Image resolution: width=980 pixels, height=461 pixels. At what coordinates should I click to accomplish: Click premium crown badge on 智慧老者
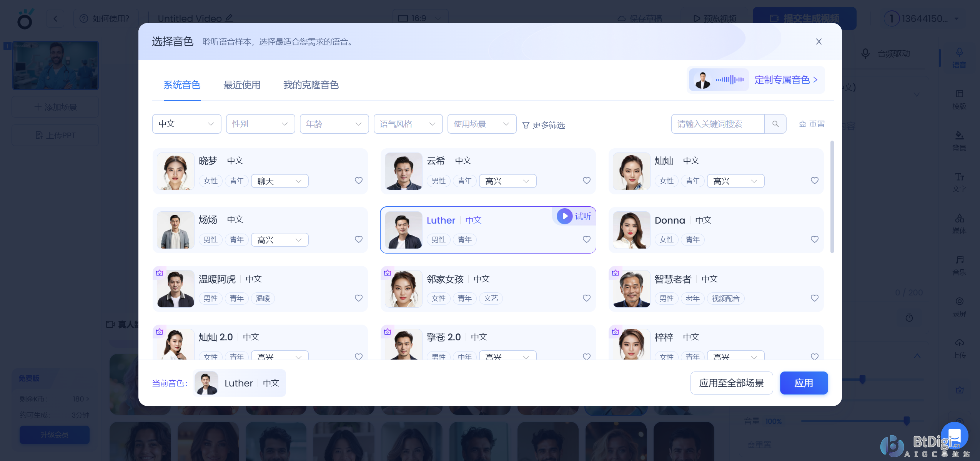(616, 273)
